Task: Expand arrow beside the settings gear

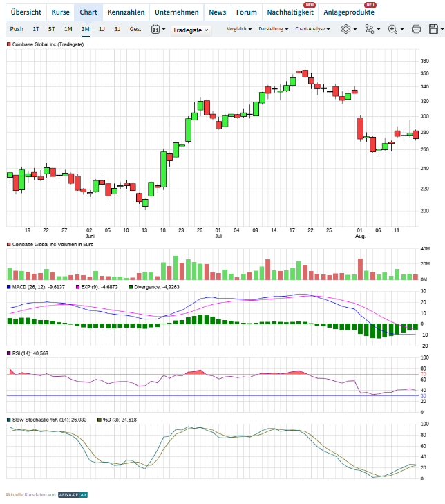Action: point(355,29)
